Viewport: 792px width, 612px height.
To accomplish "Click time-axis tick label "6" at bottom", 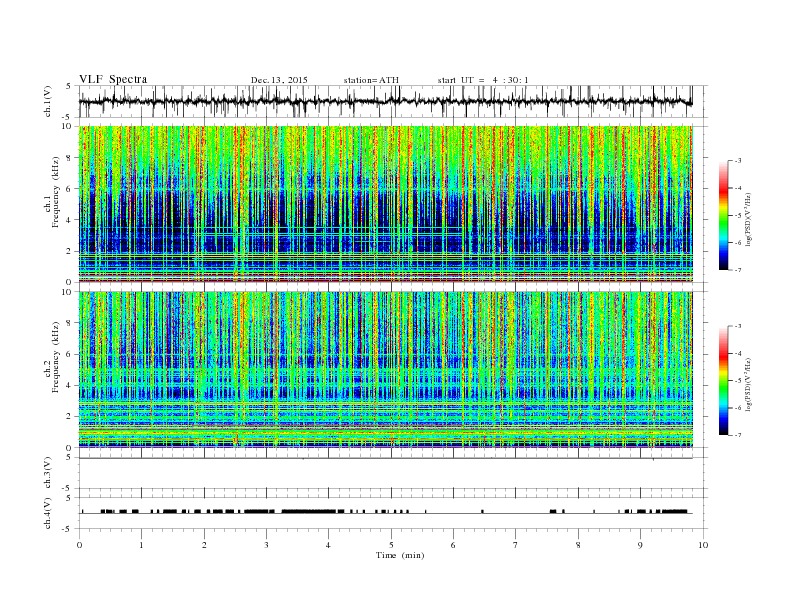I will click(x=454, y=545).
